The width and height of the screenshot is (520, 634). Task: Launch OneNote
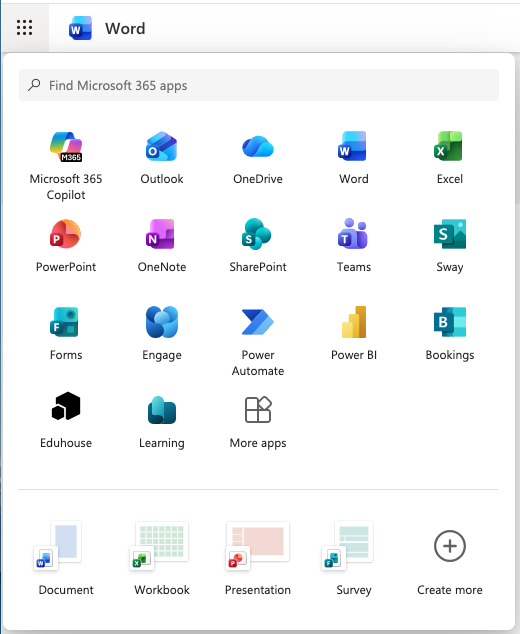tap(162, 246)
